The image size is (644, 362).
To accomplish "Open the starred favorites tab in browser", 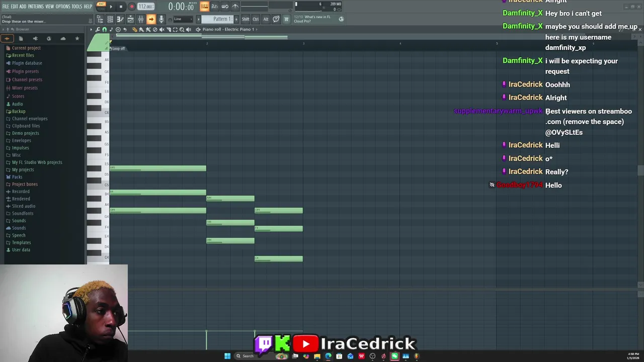I will pyautogui.click(x=77, y=39).
